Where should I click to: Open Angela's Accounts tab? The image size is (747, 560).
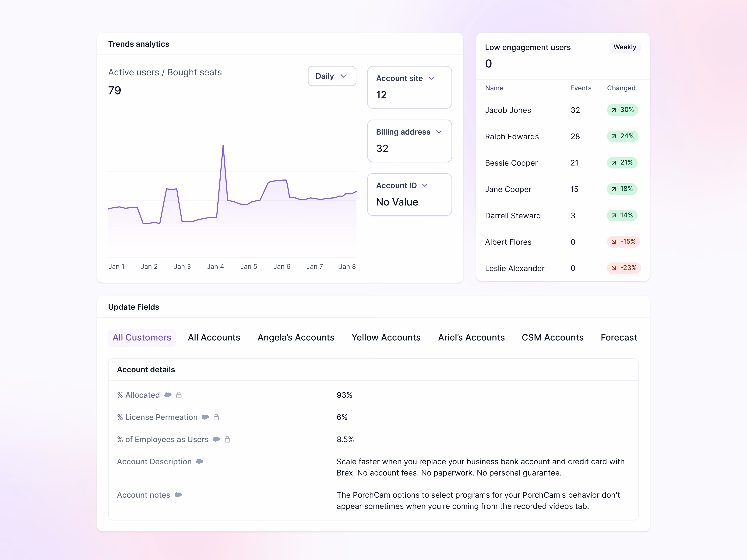pos(296,338)
